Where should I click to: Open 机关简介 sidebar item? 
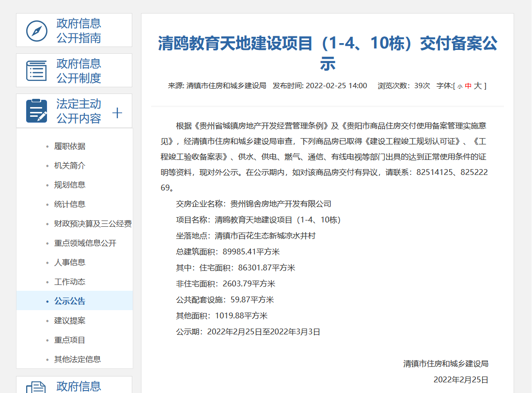pos(70,166)
